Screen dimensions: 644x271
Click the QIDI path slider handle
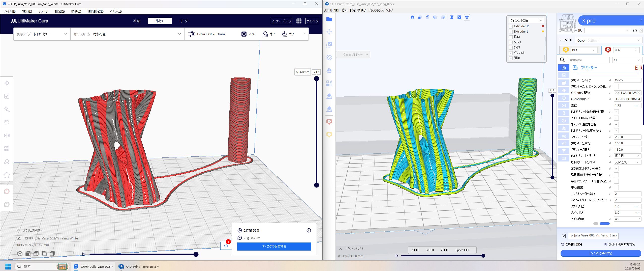(483, 256)
